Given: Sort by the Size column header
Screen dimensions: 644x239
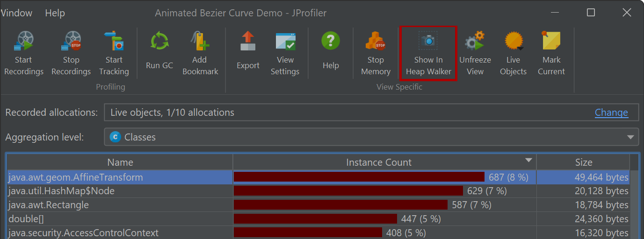Looking at the screenshot, I should point(583,162).
